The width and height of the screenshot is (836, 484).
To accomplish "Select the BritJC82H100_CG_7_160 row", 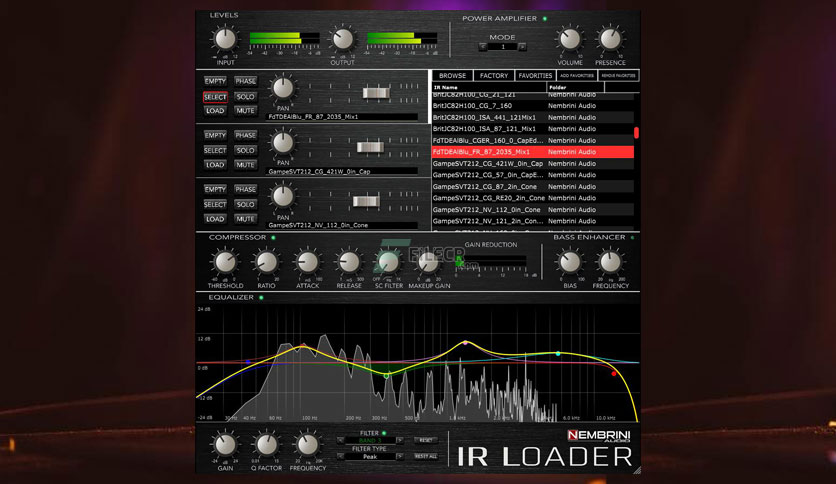I will click(533, 106).
